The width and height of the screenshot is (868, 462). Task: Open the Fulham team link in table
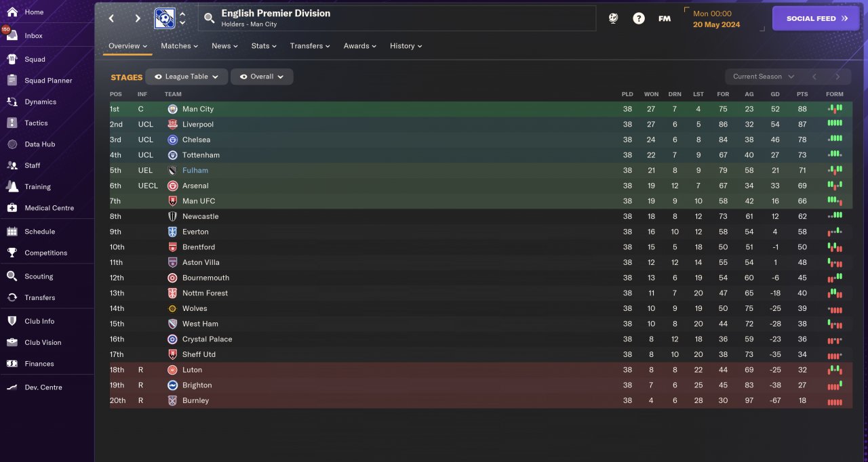[x=195, y=171]
